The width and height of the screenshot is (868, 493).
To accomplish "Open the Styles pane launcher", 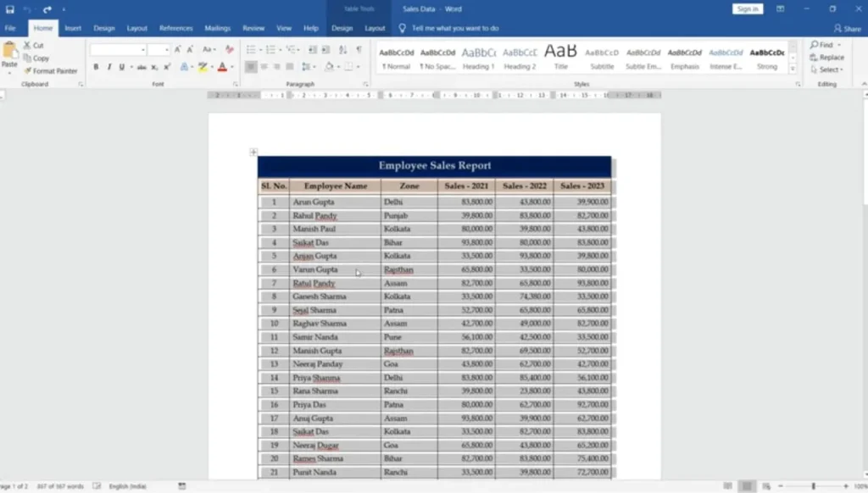I will [798, 84].
